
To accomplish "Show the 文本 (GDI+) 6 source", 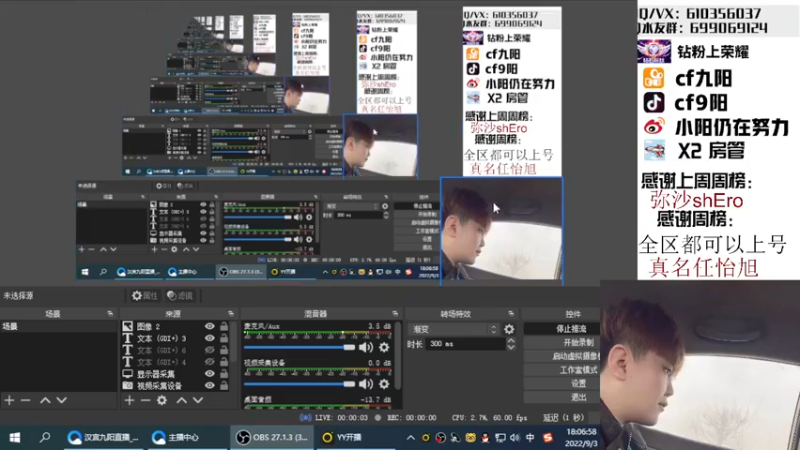I will click(210, 350).
